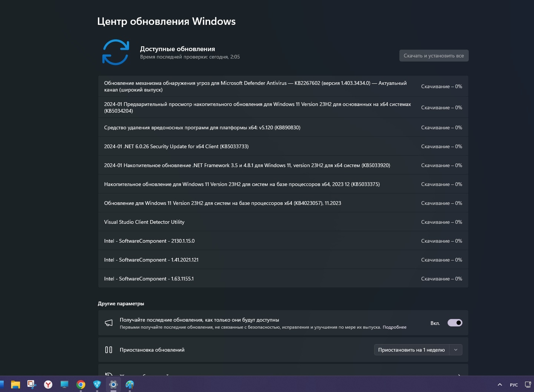534x392 pixels.
Task: Select the KB5033375 cumulative update row
Action: click(x=283, y=184)
